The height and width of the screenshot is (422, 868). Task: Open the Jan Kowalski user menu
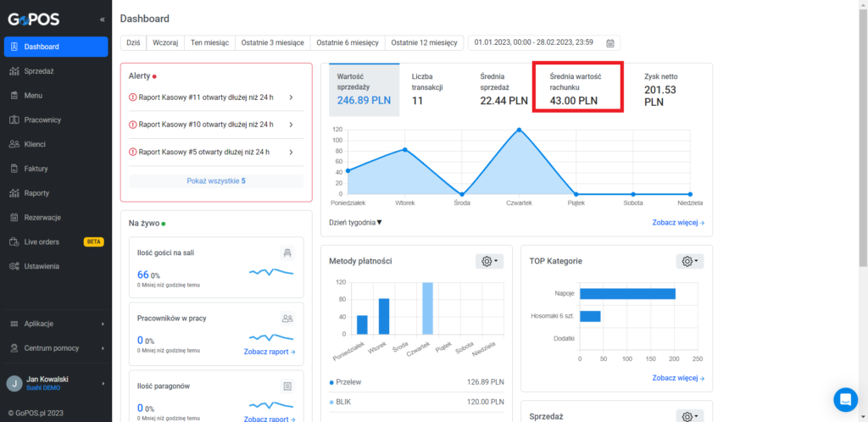pyautogui.click(x=56, y=383)
